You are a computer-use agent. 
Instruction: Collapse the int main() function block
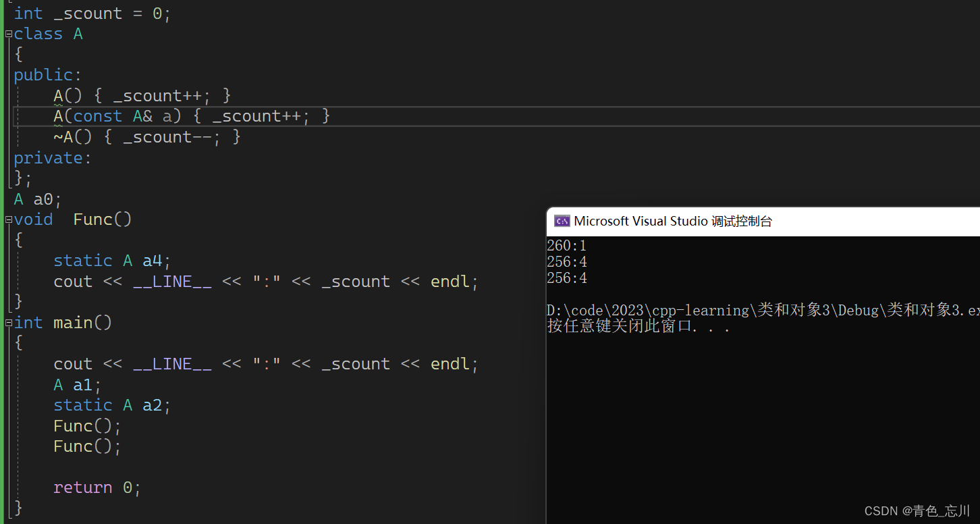tap(9, 323)
